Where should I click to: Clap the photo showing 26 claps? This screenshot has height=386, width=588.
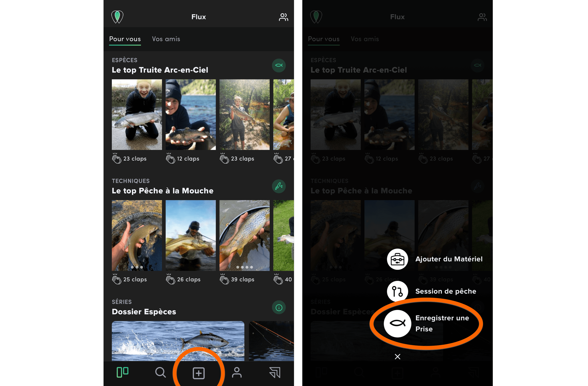170,279
